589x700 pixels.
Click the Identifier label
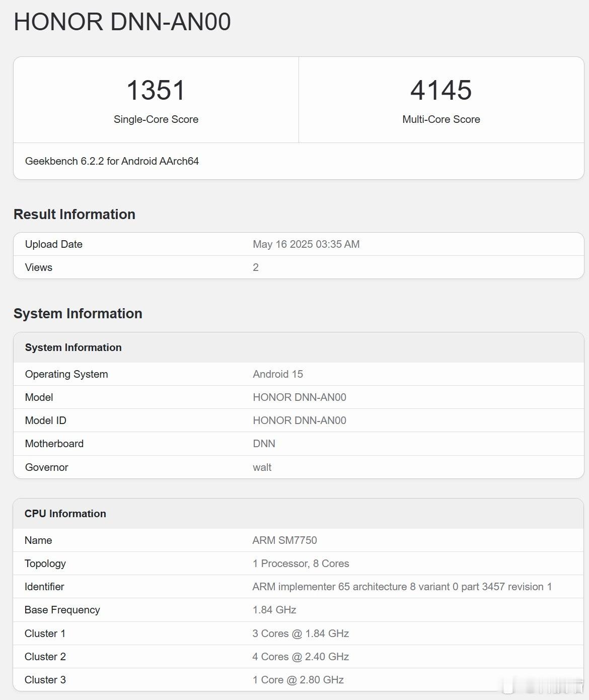click(44, 587)
